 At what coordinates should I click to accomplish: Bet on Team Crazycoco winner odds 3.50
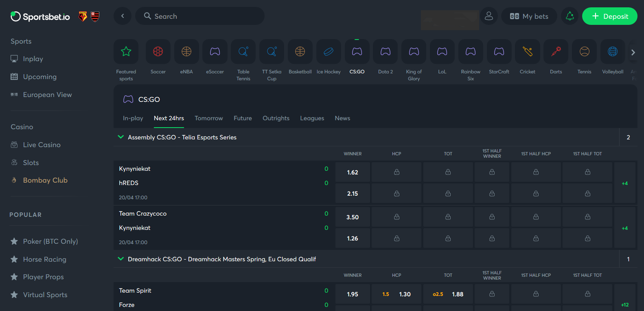[353, 217]
